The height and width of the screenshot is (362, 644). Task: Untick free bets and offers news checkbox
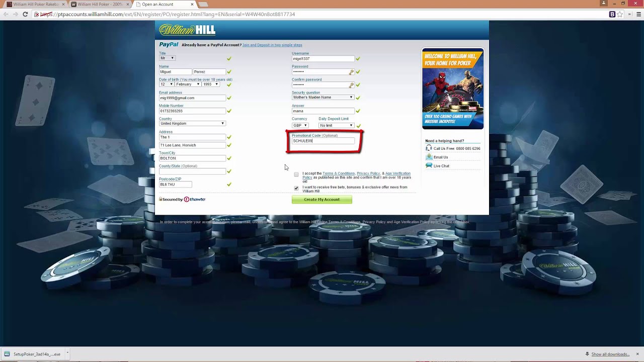point(296,188)
